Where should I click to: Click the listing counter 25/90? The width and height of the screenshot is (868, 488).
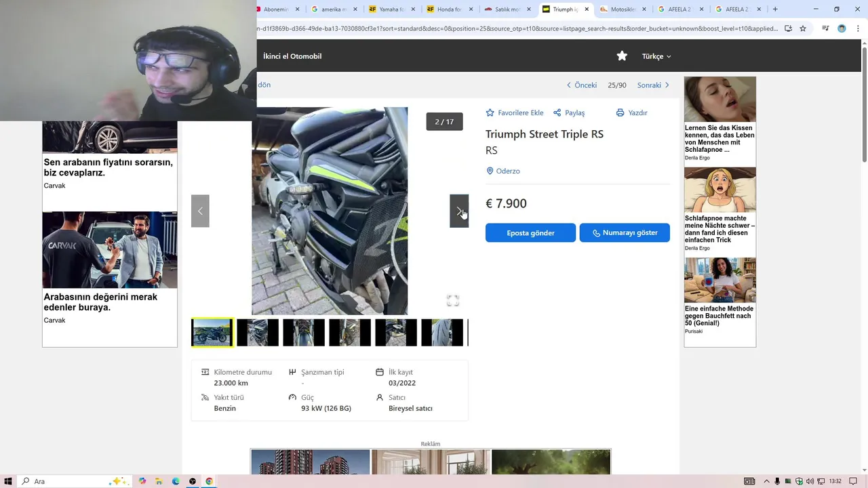[x=617, y=85]
